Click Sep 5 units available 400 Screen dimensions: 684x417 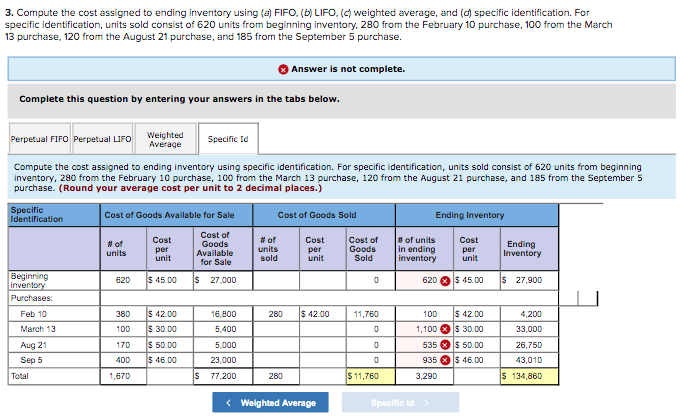coord(123,360)
